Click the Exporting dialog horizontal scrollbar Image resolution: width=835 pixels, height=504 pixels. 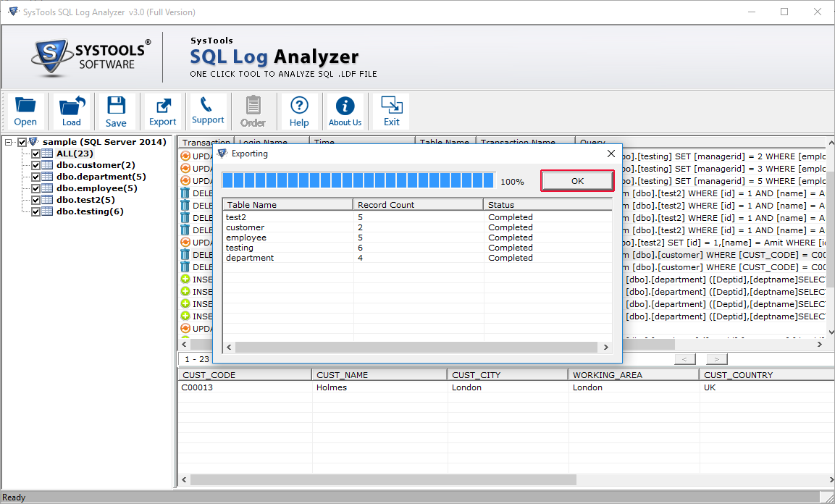click(417, 347)
